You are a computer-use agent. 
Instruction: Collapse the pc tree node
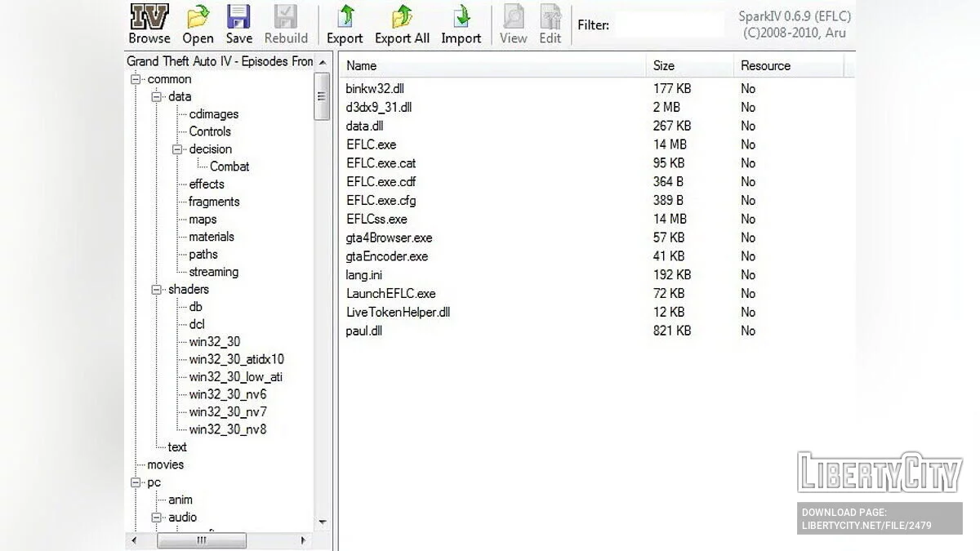(136, 482)
